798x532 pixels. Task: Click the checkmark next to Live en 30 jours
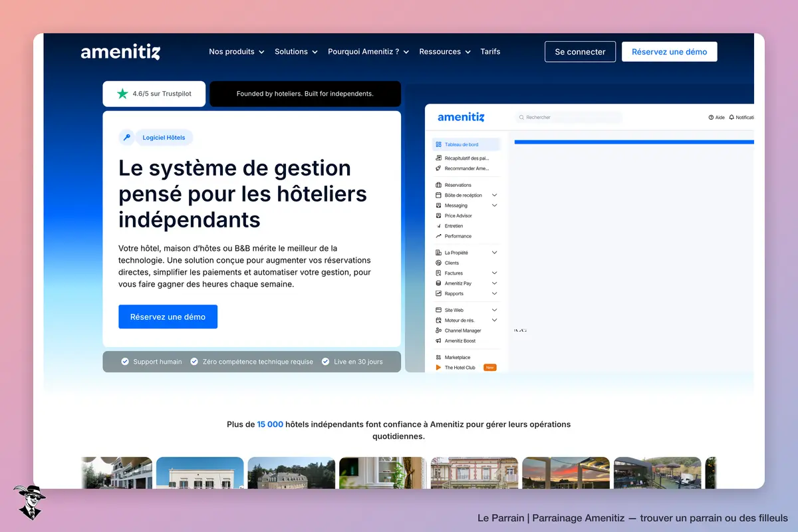tap(326, 362)
